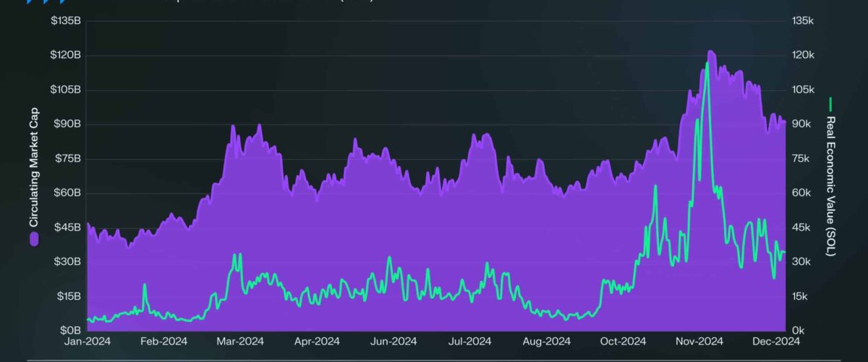The width and height of the screenshot is (868, 362).
Task: Click the Dec-2024 x-axis label
Action: point(777,342)
